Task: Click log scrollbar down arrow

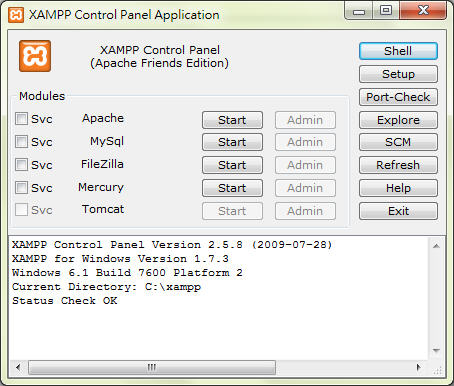Action: tap(436, 350)
